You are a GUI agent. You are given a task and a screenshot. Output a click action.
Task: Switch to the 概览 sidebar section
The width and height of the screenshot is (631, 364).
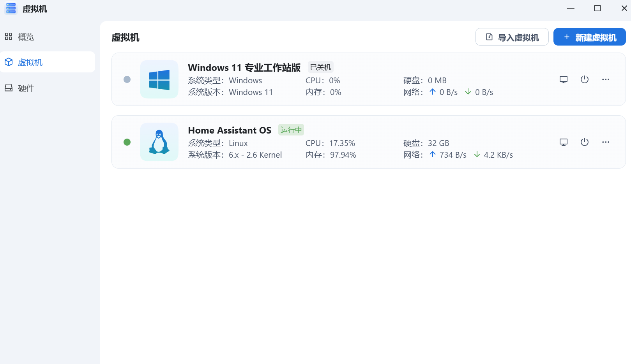[26, 37]
